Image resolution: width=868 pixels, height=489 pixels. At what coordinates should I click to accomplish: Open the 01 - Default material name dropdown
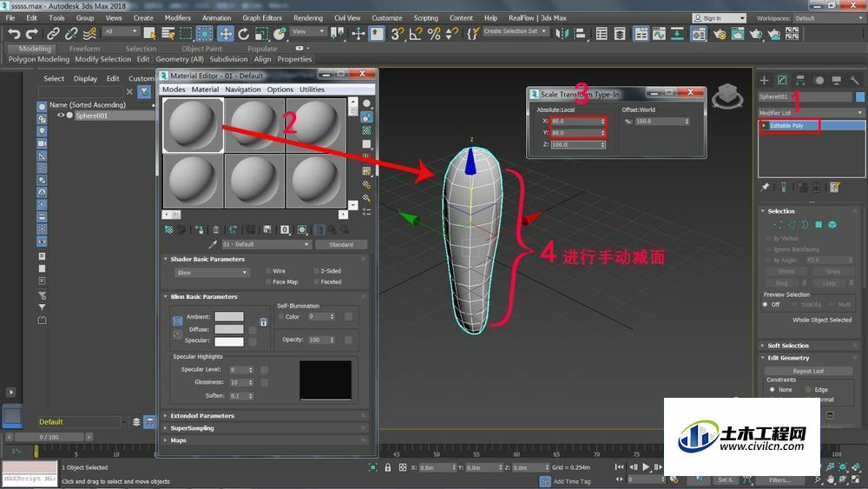pyautogui.click(x=266, y=244)
